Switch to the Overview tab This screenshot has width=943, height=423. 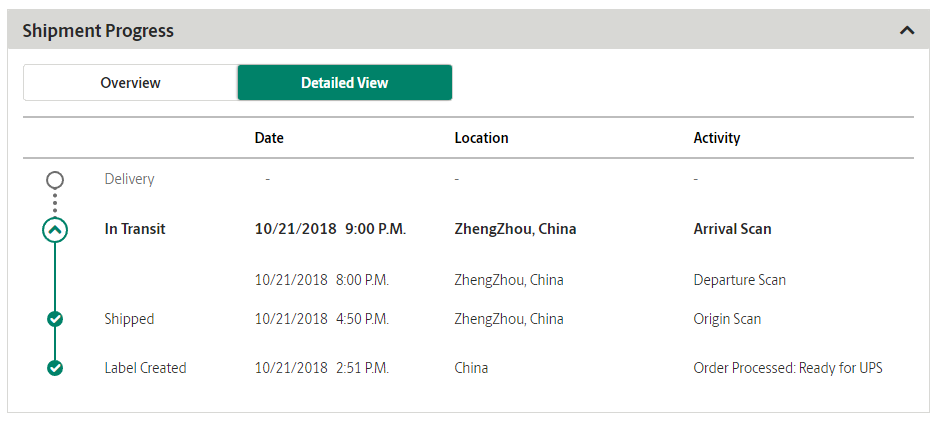click(131, 82)
